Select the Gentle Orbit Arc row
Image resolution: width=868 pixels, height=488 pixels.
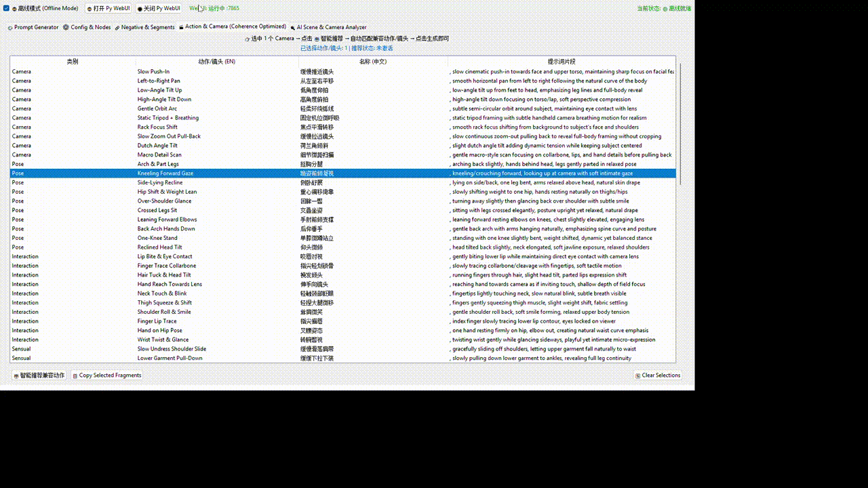[x=343, y=108]
